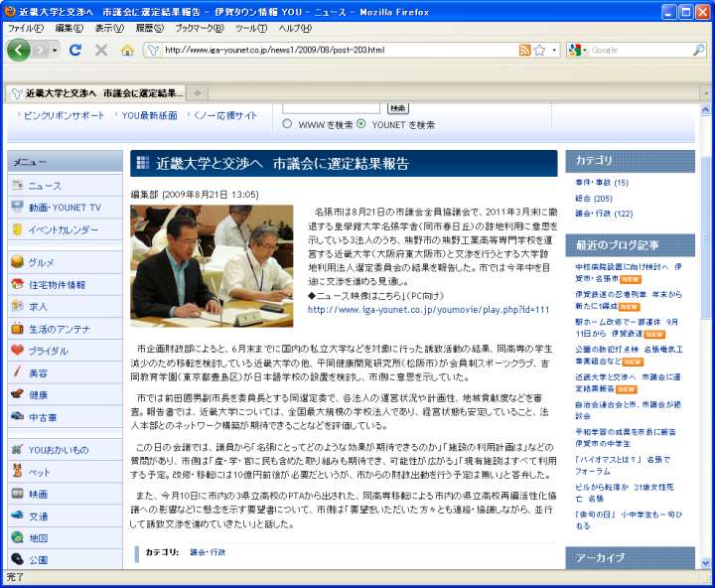Select the WWW を検索 radio button

288,124
